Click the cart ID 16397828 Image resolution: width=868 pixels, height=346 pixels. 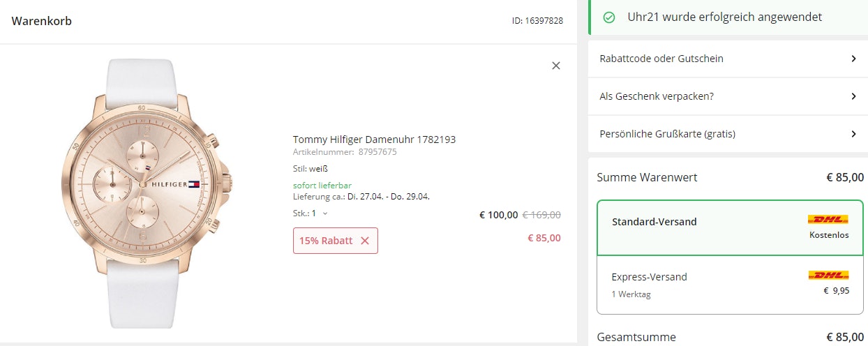coord(537,21)
